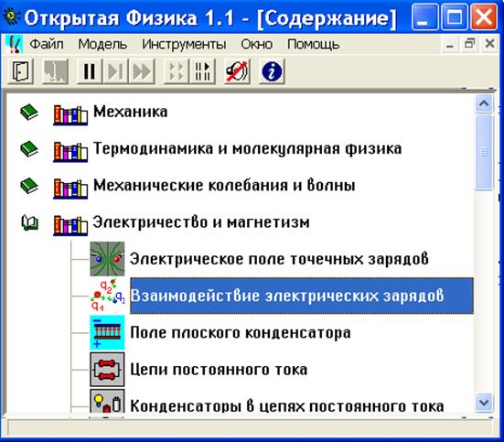The image size is (504, 442).
Task: Select Механические колебания и волны title
Action: pyautogui.click(x=224, y=186)
